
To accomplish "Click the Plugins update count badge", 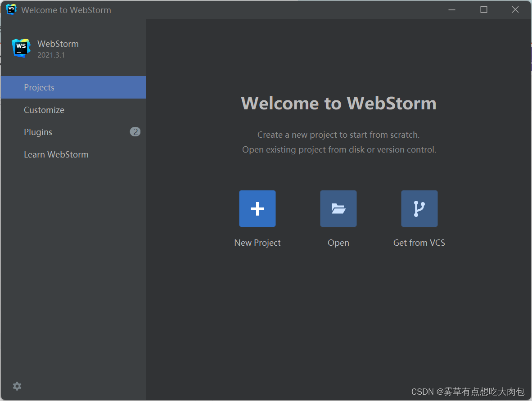I will click(135, 131).
